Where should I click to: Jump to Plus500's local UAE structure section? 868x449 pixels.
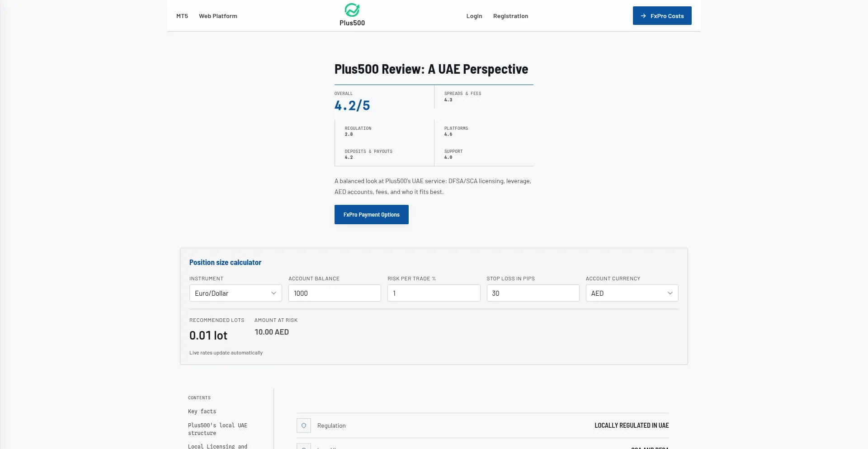click(x=217, y=429)
